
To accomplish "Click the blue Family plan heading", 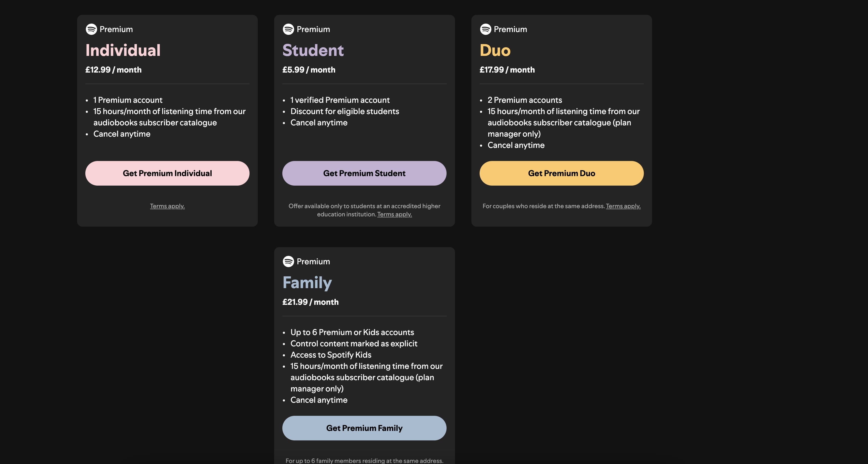I will 307,283.
